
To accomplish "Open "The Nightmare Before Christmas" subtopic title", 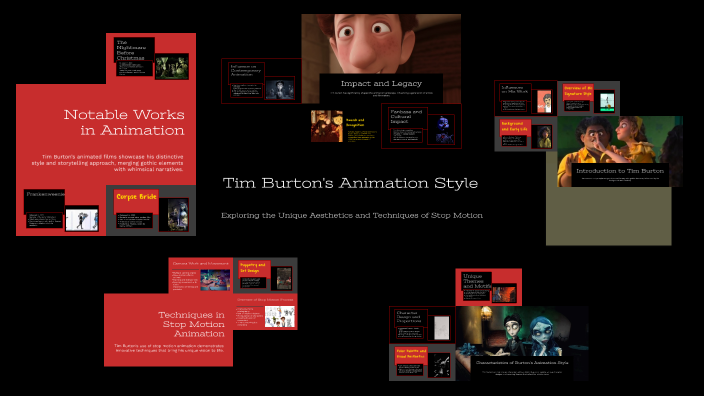I will 131,50.
